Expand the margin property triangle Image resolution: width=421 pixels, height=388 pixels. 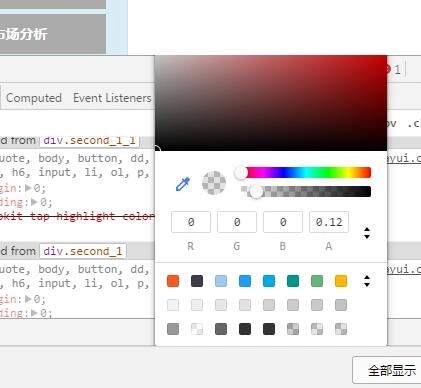point(28,188)
